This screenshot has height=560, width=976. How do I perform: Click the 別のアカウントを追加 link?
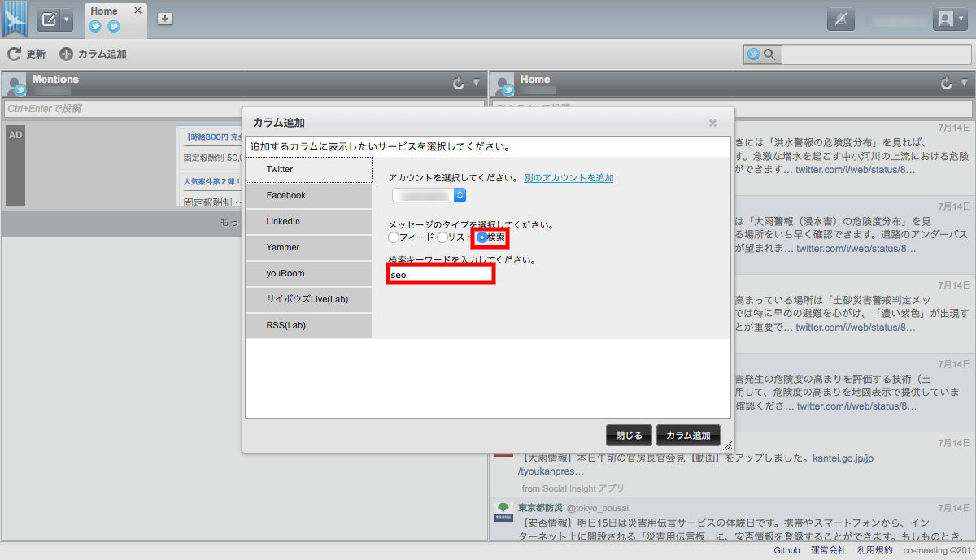tap(569, 177)
